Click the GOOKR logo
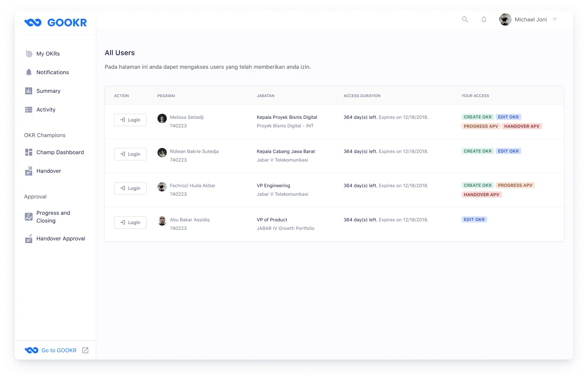This screenshot has height=379, width=588. tap(56, 23)
